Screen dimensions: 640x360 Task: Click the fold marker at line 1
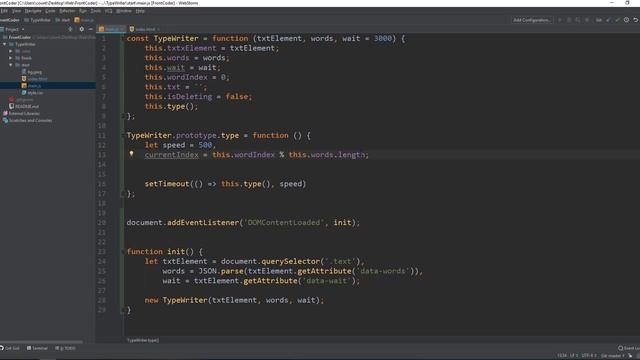122,39
